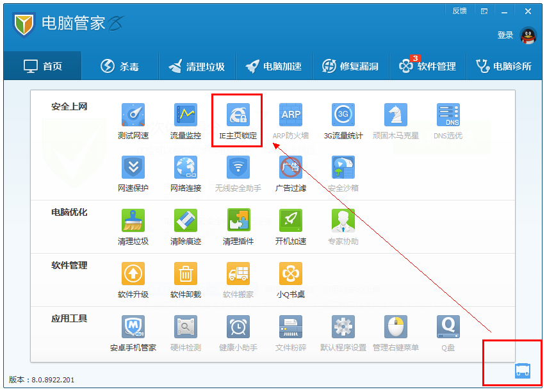Open the Q盘 disk tool
This screenshot has width=547, height=392.
pyautogui.click(x=448, y=334)
